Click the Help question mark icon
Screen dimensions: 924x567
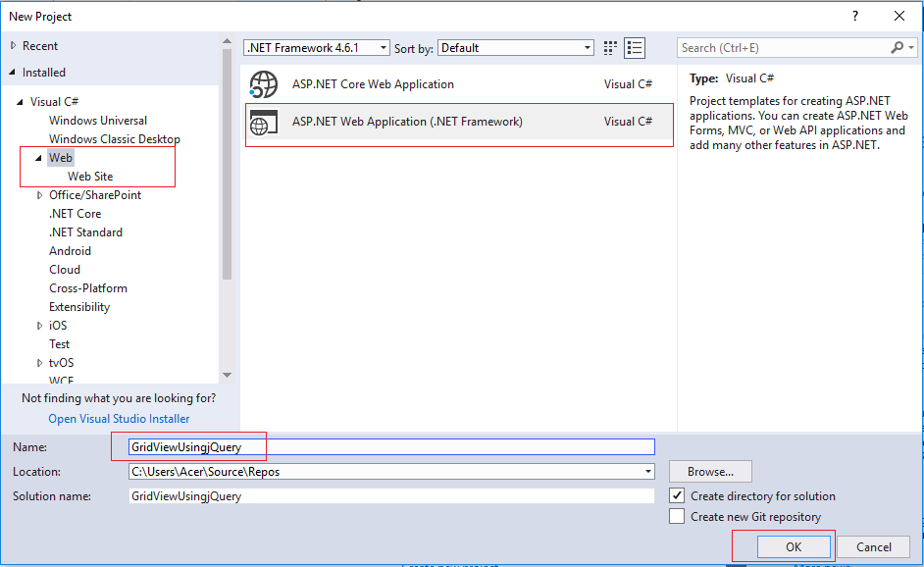click(x=854, y=16)
